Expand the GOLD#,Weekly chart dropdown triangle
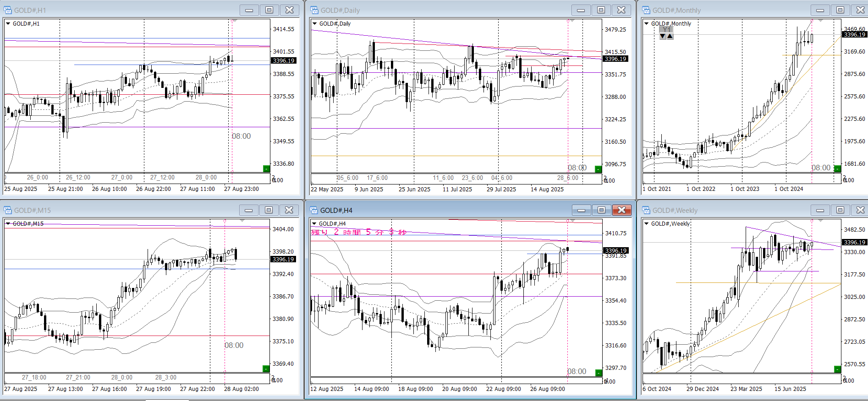 tap(646, 224)
